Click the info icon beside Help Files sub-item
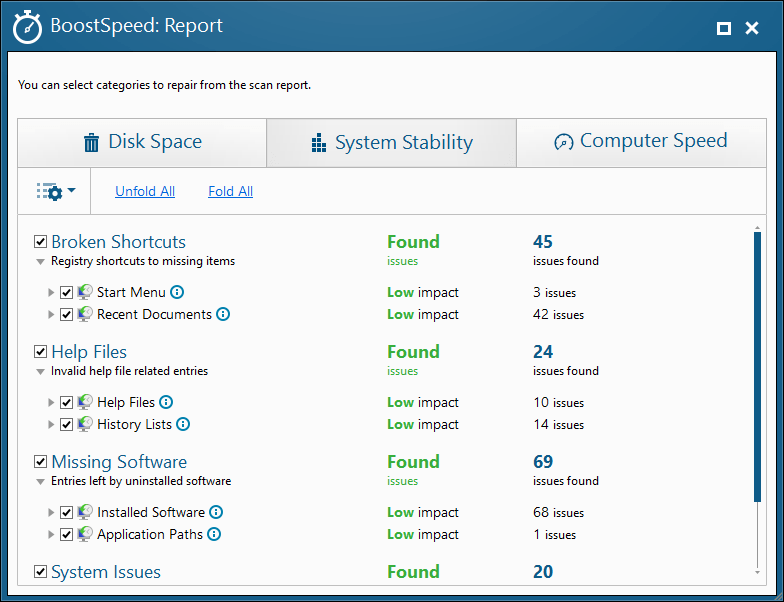The image size is (784, 602). 166,402
